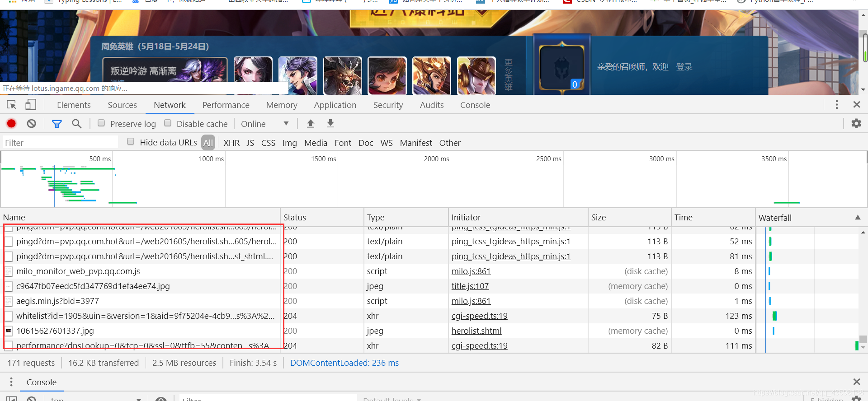
Task: Sort by the Size column header
Action: coord(630,217)
